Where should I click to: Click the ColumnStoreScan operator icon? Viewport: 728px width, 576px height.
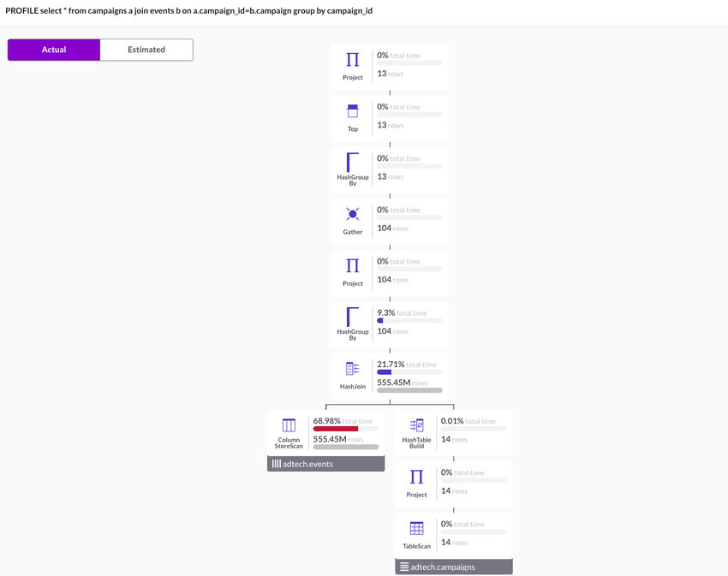(x=289, y=425)
